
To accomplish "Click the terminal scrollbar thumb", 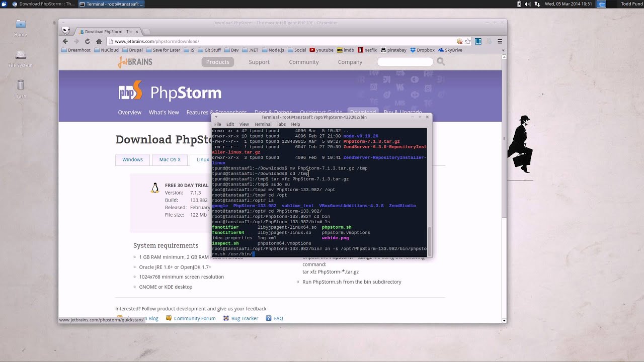I will click(429, 240).
